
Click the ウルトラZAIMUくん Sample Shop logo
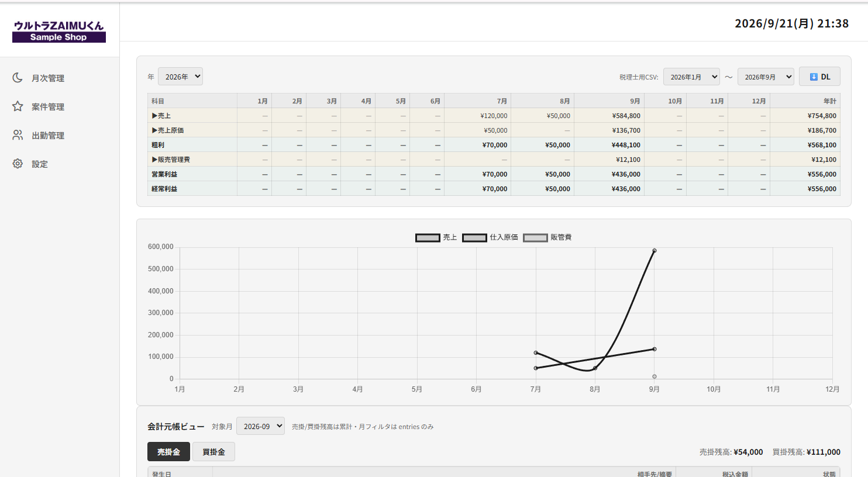(x=59, y=31)
